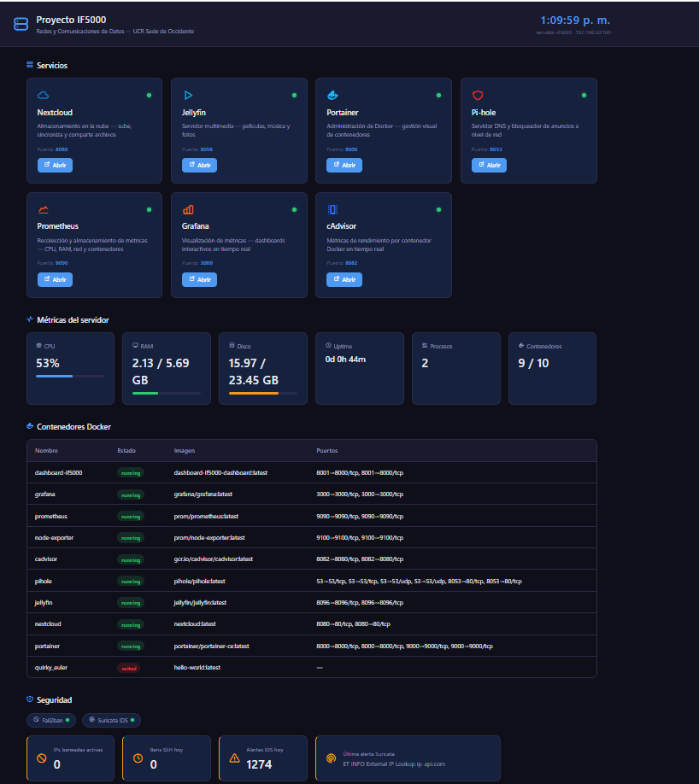Click the Jellyfin play icon
Viewport: 699px width, 784px height.
pyautogui.click(x=188, y=95)
